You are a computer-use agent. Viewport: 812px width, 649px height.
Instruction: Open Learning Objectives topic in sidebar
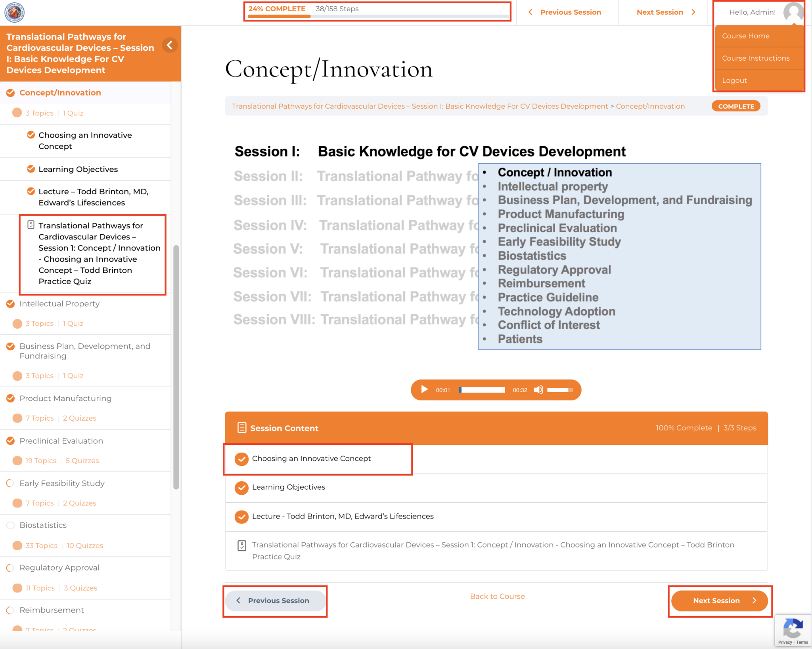pyautogui.click(x=78, y=169)
